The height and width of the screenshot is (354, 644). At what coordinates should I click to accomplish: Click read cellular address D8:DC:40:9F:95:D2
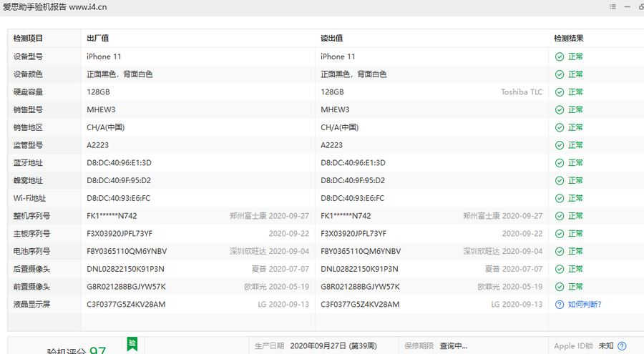353,180
